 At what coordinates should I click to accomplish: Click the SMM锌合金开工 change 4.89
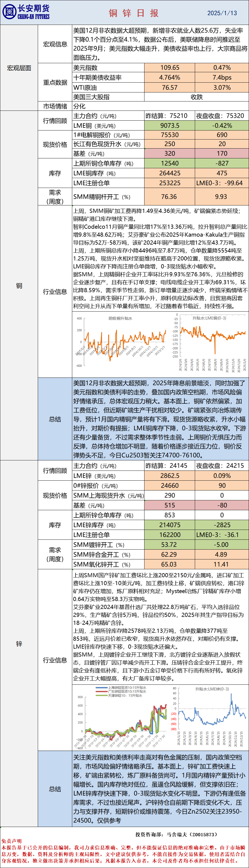[x=222, y=555]
